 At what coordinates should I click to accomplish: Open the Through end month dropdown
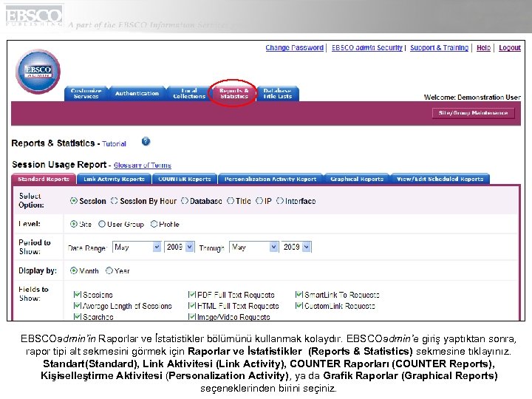click(253, 247)
